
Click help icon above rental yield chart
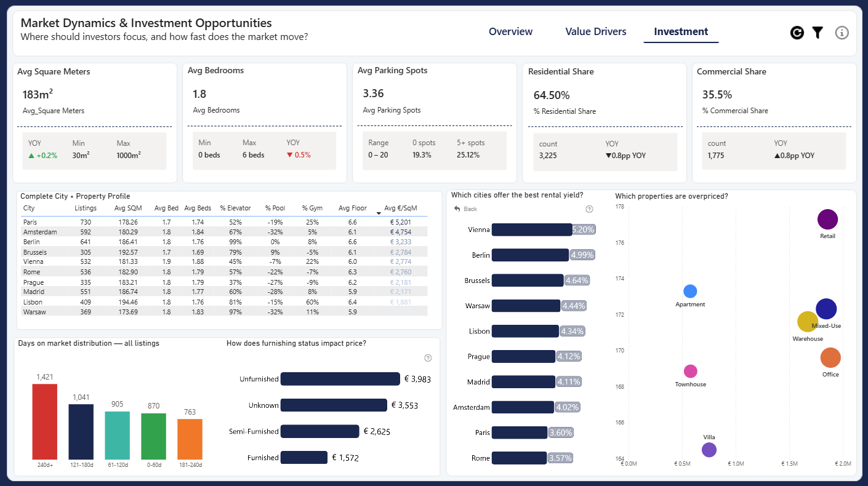pyautogui.click(x=589, y=209)
